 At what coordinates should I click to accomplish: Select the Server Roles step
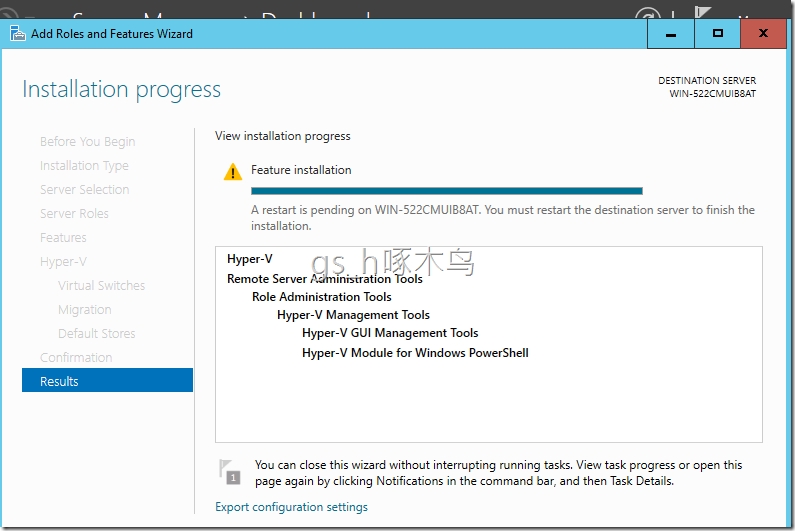[x=74, y=214]
